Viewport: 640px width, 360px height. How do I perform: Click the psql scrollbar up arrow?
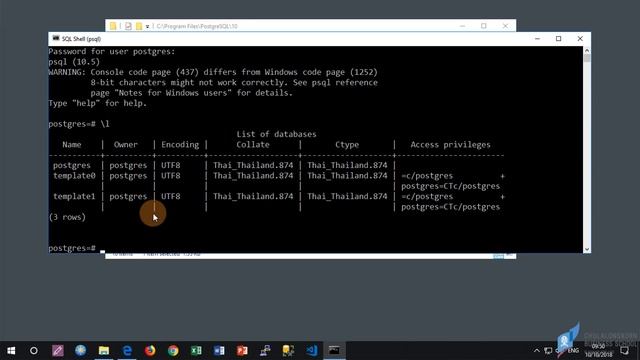pyautogui.click(x=587, y=51)
